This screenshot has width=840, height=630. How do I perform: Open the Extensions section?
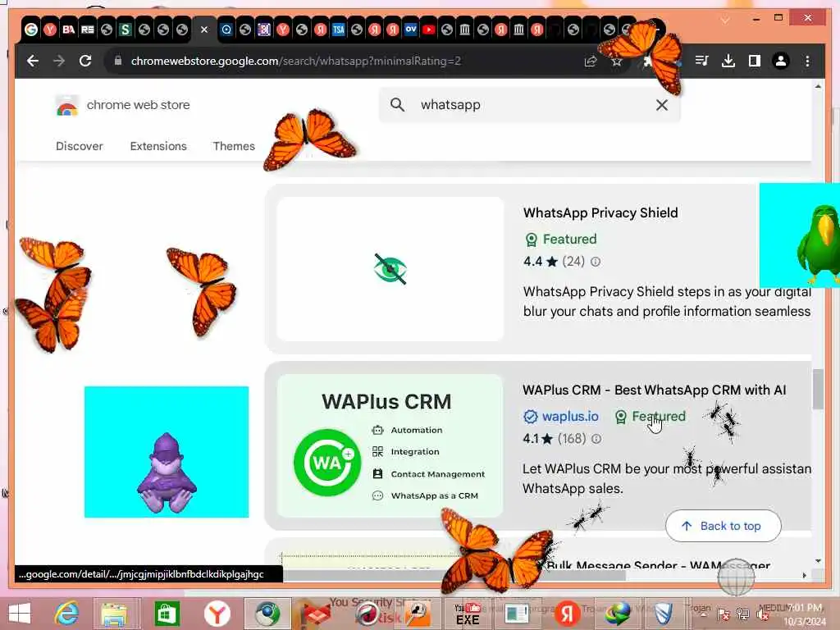[x=158, y=146]
